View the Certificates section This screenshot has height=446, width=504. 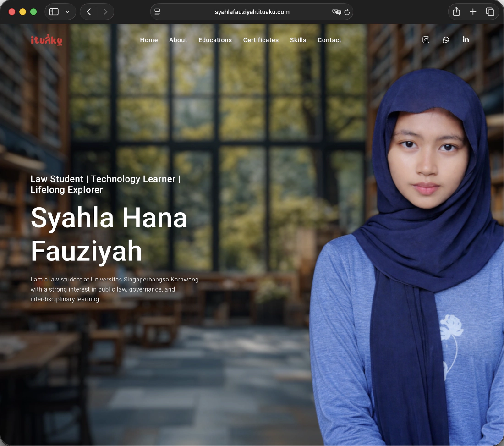(x=261, y=40)
